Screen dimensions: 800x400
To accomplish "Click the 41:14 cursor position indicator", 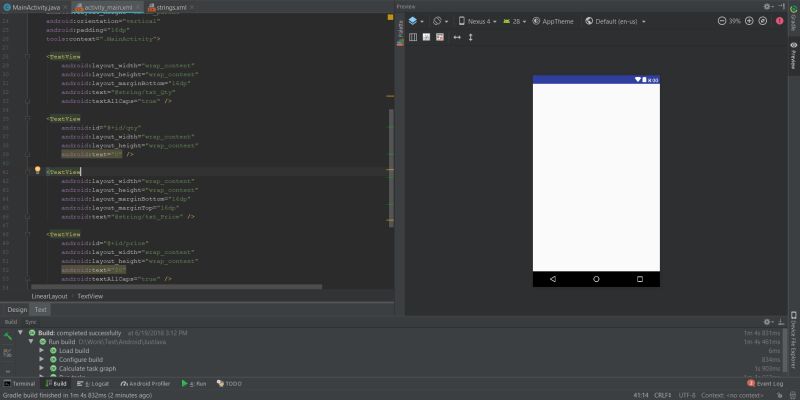I will pos(641,395).
